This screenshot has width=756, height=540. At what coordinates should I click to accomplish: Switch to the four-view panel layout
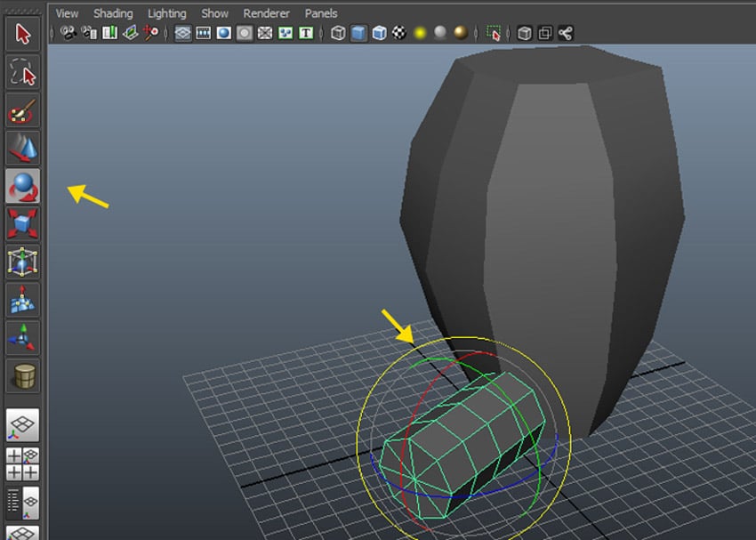(22, 463)
